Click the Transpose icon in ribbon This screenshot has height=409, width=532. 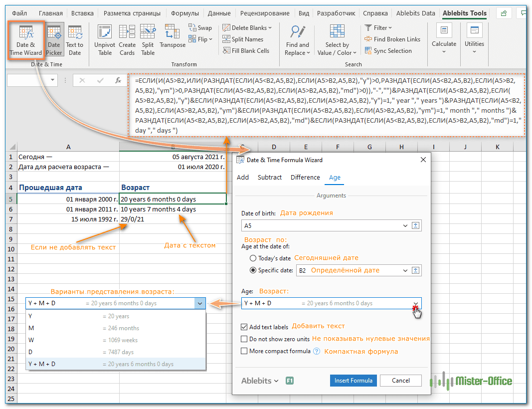click(173, 37)
